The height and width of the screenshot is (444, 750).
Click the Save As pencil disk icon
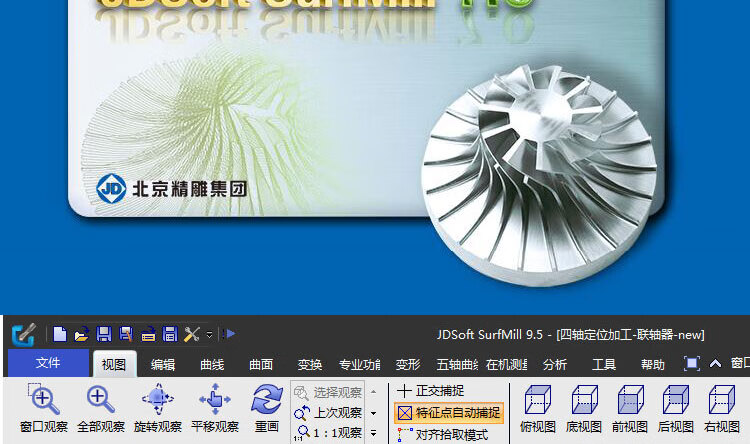coord(126,334)
